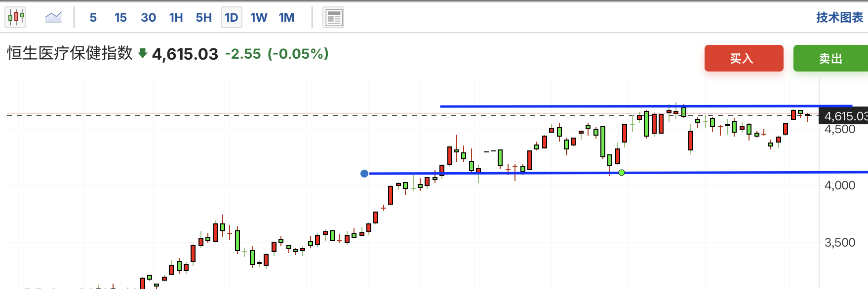
Task: Click the 4,500 axis label
Action: click(x=840, y=129)
